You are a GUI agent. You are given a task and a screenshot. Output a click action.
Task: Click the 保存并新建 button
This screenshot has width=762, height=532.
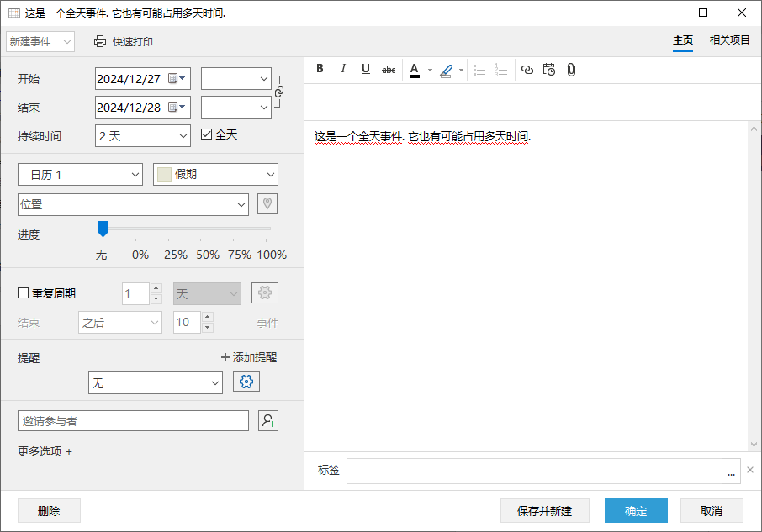[x=545, y=511]
